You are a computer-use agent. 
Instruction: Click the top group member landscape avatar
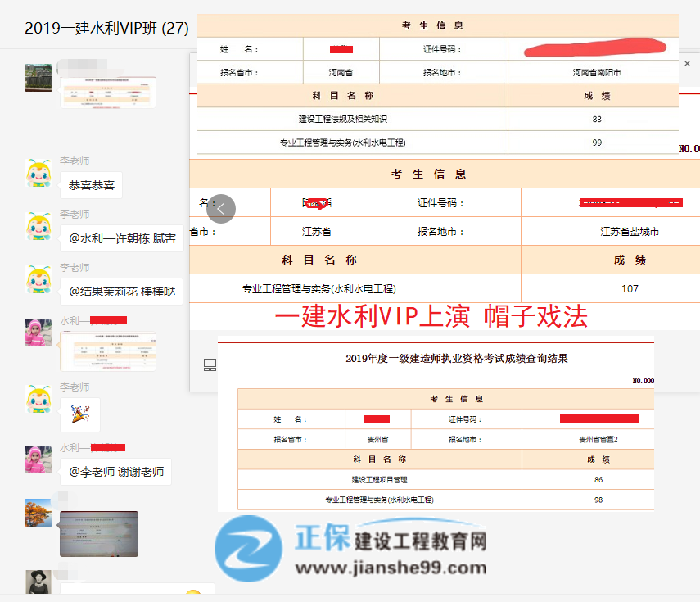point(38,78)
